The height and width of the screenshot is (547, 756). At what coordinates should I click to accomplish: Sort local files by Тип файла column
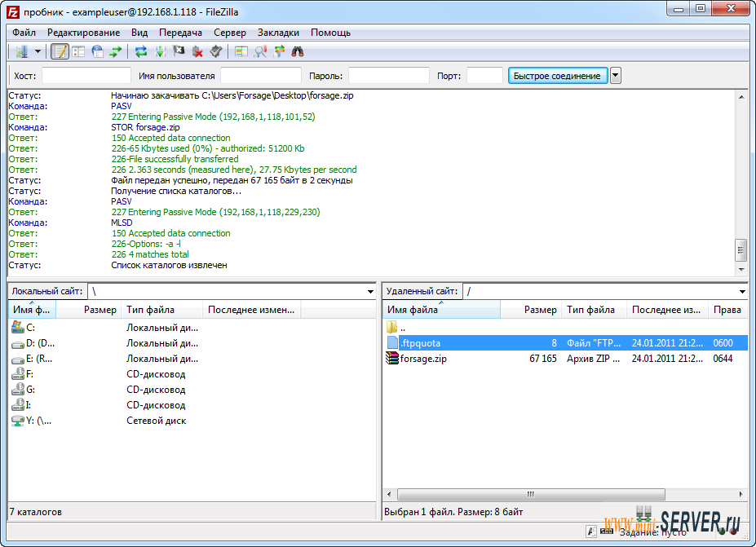[x=161, y=310]
